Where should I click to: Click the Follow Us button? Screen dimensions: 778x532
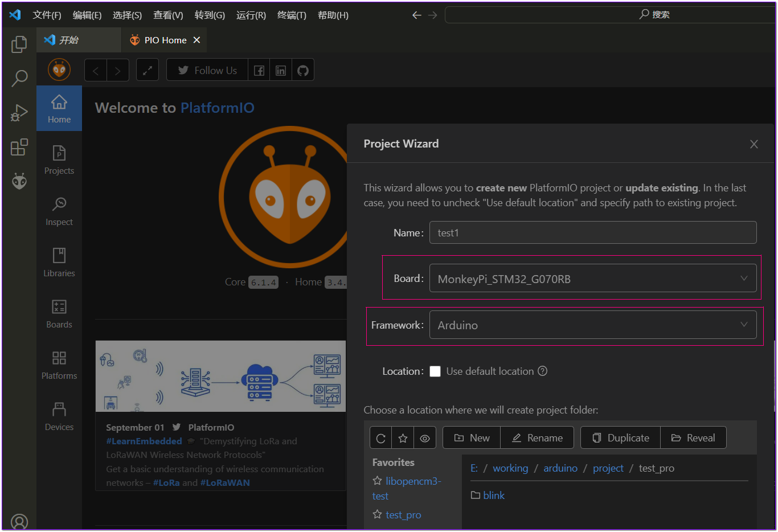207,70
